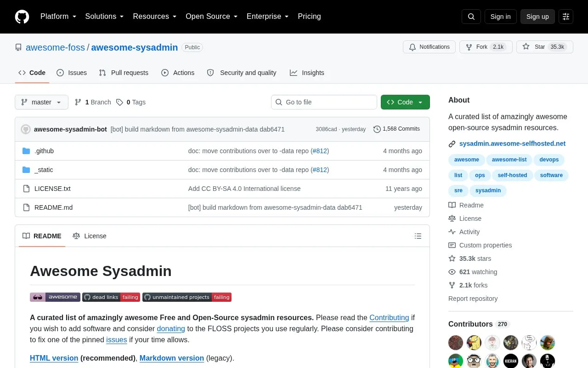
Task: Open Security and quality tab
Action: (x=242, y=73)
